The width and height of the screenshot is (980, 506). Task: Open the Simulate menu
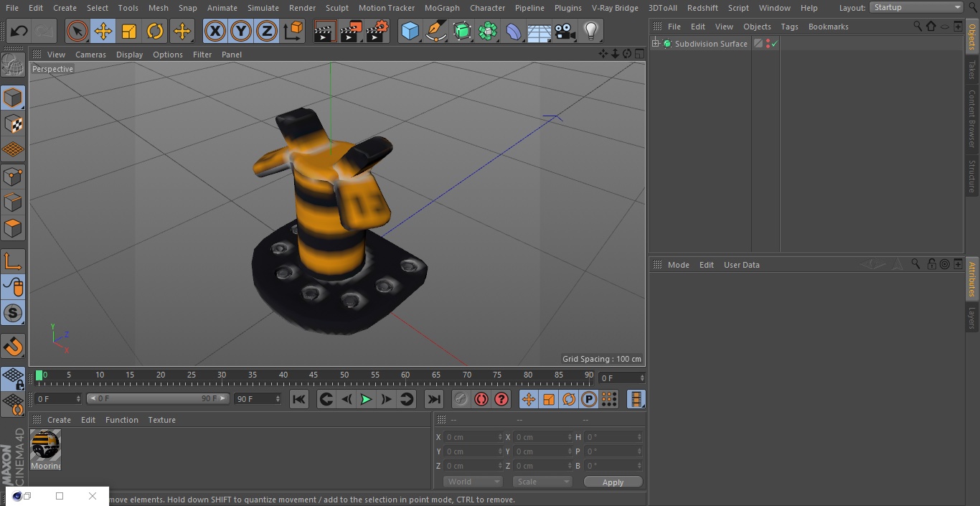click(x=263, y=8)
